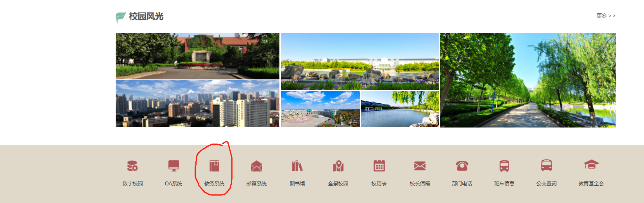Image resolution: width=644 pixels, height=203 pixels.
Task: Click the 教务系统 text label
Action: [214, 183]
